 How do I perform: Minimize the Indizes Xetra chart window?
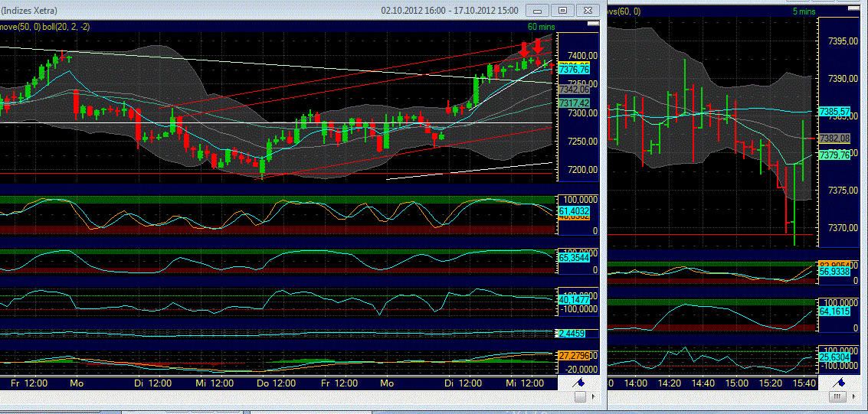coord(537,11)
